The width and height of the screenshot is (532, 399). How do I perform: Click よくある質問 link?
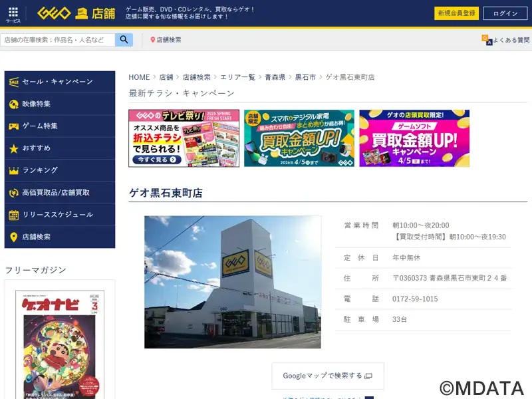click(x=511, y=40)
